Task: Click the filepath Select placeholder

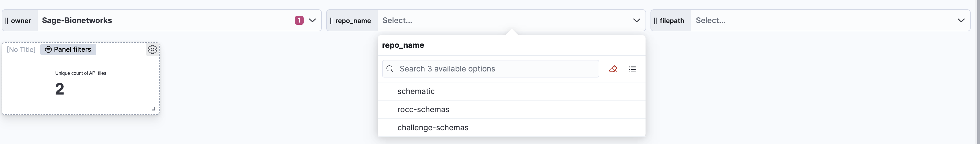Action: tap(710, 21)
